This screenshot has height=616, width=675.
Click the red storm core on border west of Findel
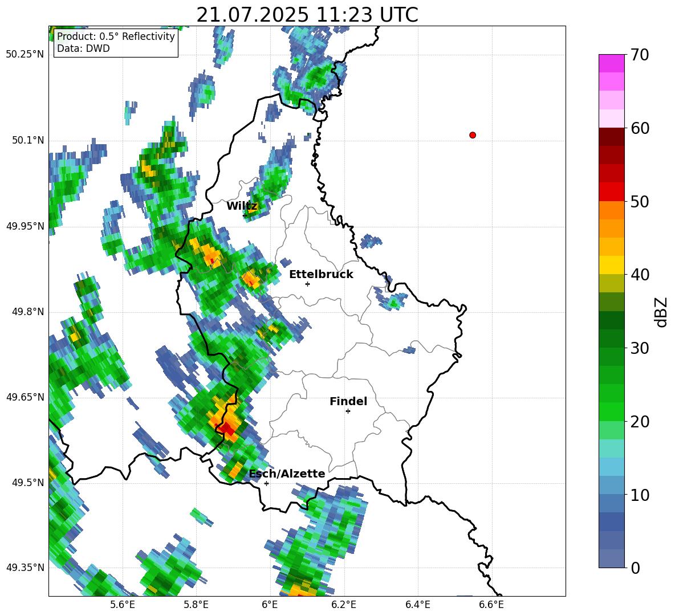pos(226,429)
